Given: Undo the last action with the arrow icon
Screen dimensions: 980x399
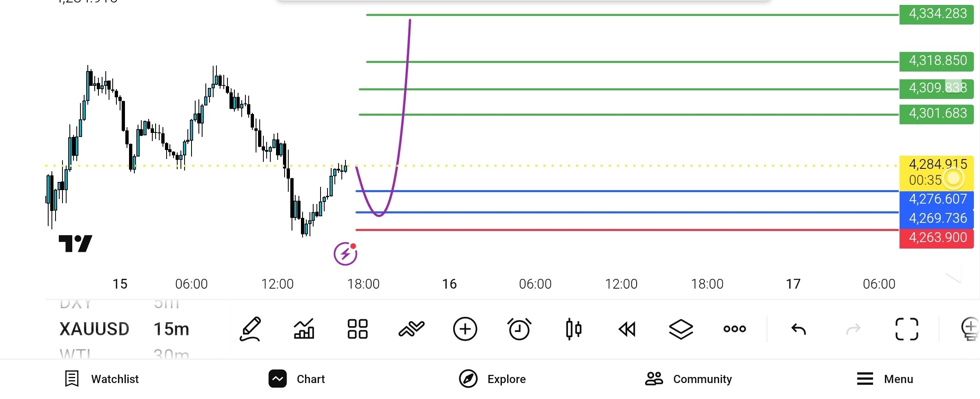Looking at the screenshot, I should 799,329.
